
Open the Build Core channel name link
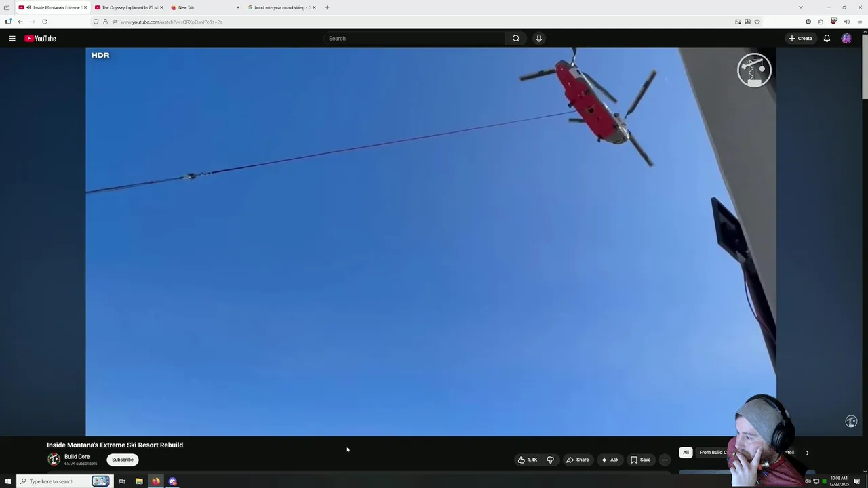pos(77,457)
